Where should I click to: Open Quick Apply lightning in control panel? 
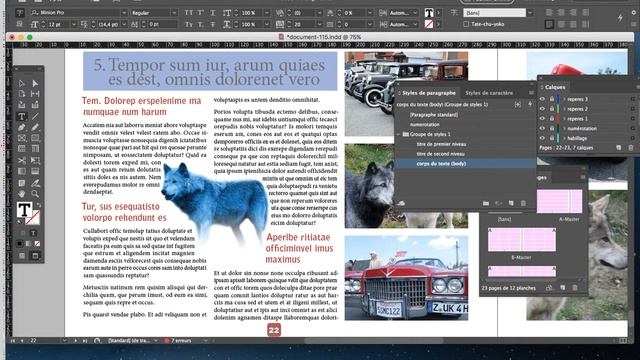[620, 18]
